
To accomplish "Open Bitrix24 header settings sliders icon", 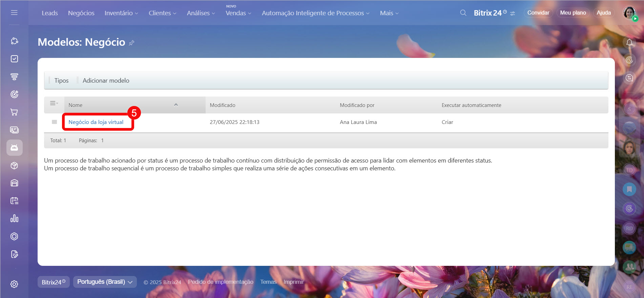I will click(513, 14).
